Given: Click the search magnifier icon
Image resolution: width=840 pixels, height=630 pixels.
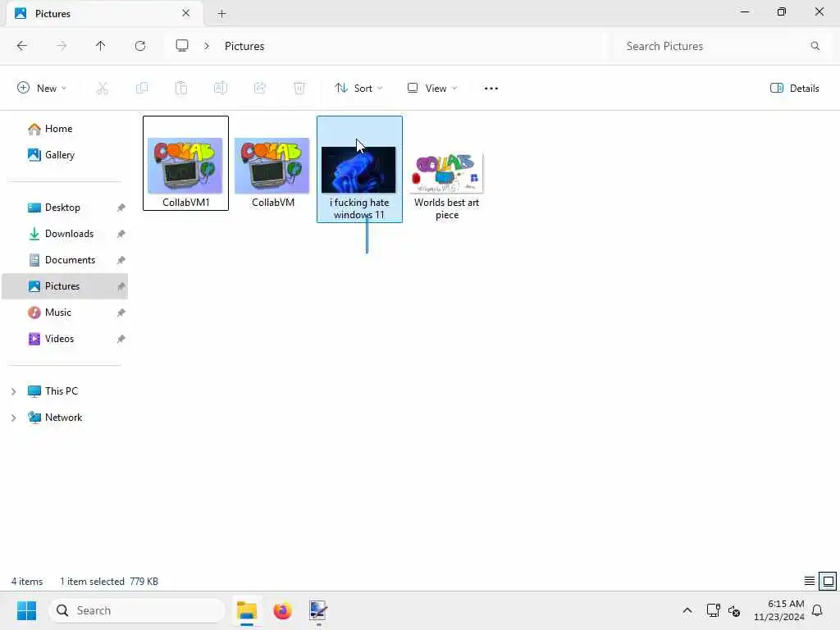Looking at the screenshot, I should coord(815,46).
